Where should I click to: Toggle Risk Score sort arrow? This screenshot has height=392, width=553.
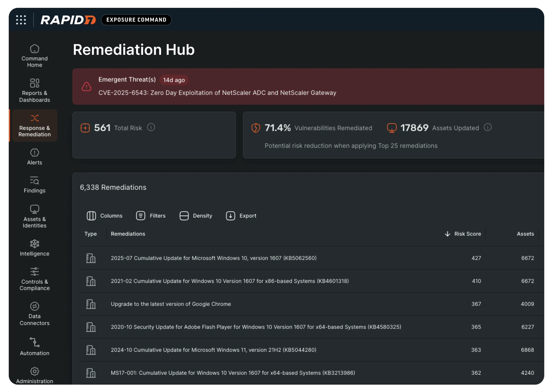click(x=447, y=234)
